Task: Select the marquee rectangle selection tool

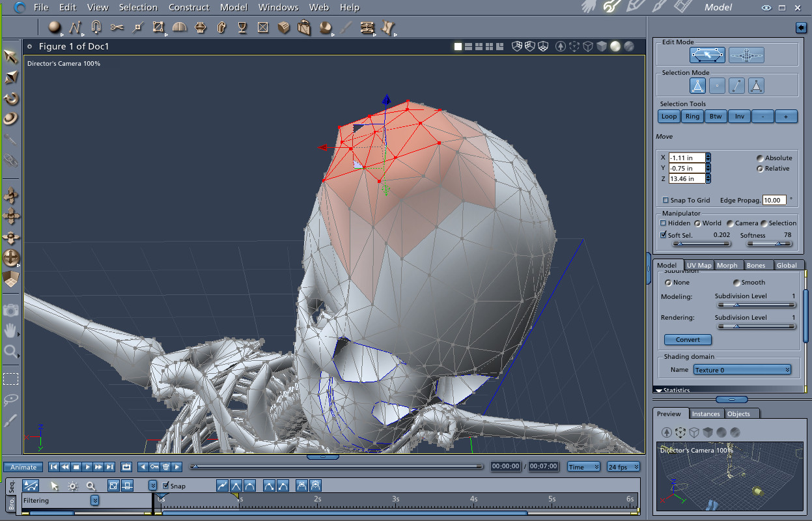Action: pyautogui.click(x=10, y=378)
